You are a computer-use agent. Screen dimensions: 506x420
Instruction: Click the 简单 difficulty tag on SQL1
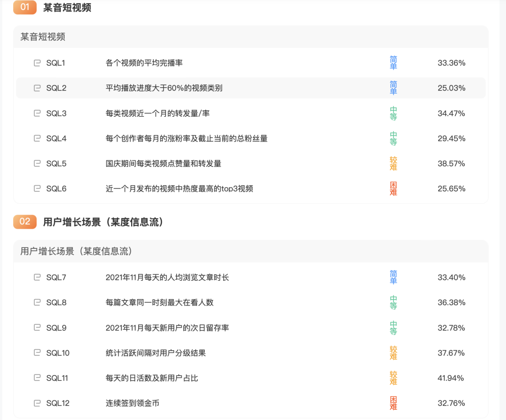394,63
